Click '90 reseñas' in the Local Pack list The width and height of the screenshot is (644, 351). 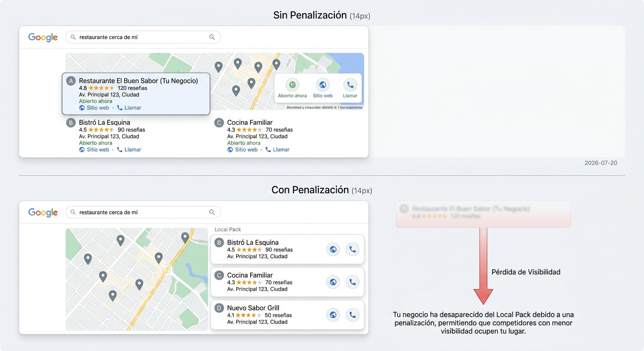[x=279, y=250]
